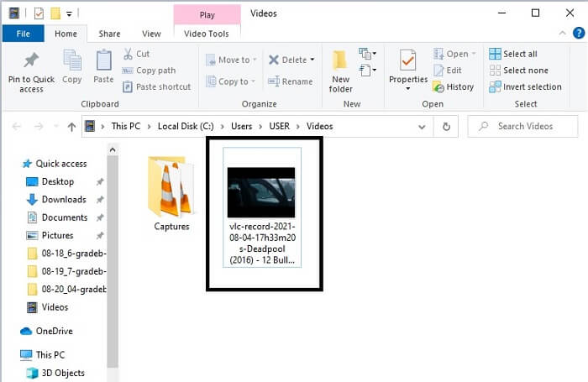The image size is (588, 382).
Task: Open Downloads in navigation pane
Action: (56, 200)
